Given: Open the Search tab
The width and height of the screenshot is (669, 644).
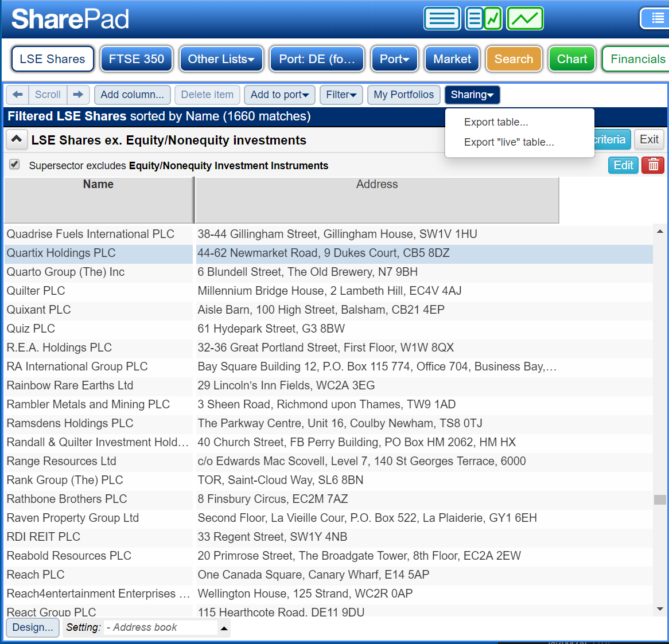Looking at the screenshot, I should coord(514,59).
